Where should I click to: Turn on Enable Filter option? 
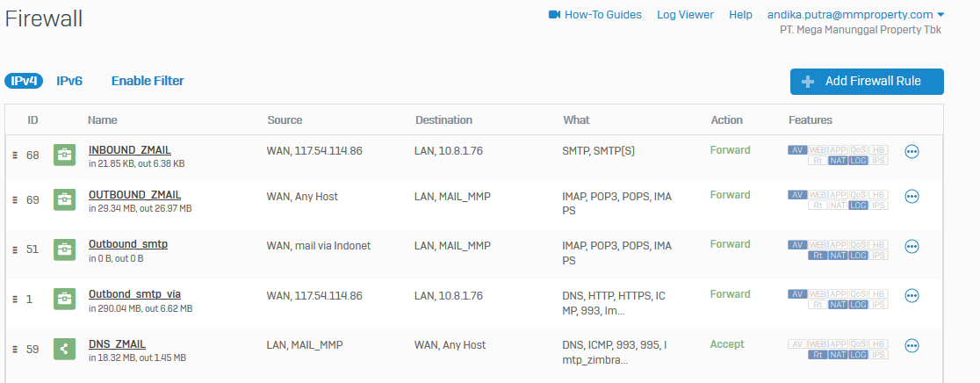148,81
